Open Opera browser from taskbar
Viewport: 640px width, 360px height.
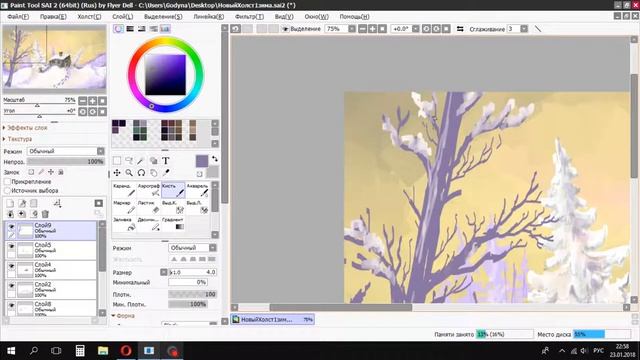click(x=126, y=351)
